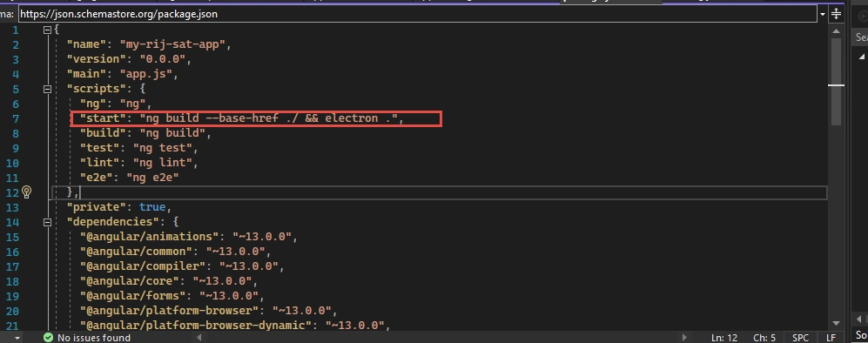Click the split editor window icon
The image size is (868, 343).
[837, 14]
